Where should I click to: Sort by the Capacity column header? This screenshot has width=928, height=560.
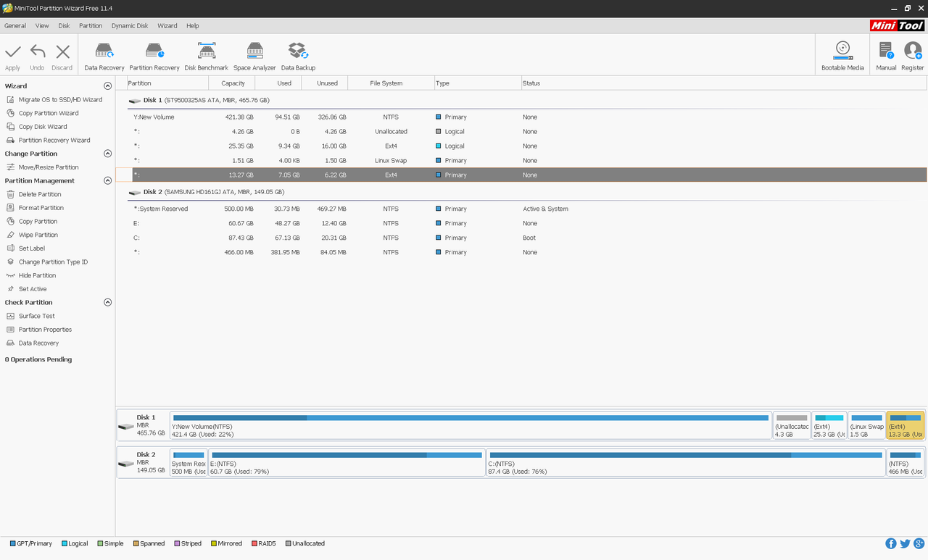pyautogui.click(x=233, y=83)
